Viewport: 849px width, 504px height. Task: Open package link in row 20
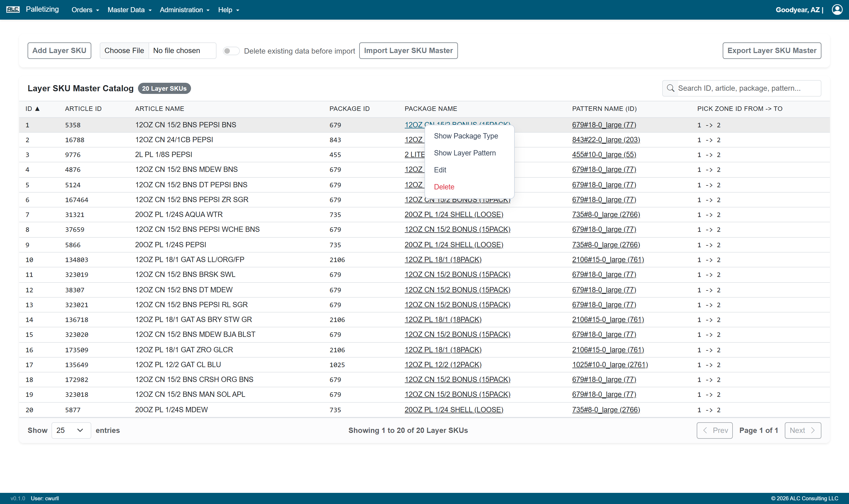point(454,410)
